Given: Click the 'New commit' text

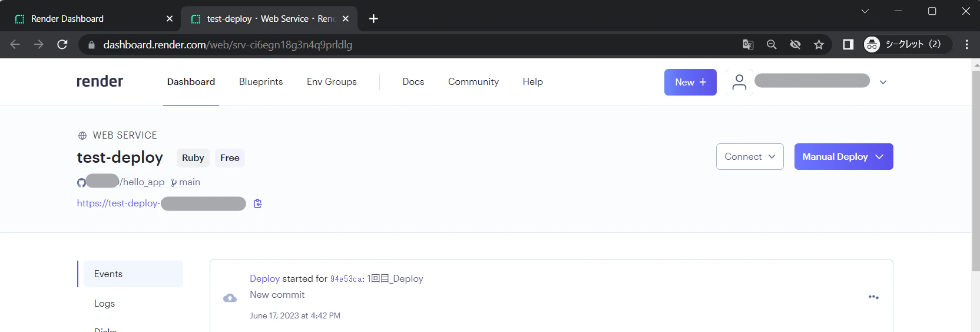Looking at the screenshot, I should pos(277,295).
